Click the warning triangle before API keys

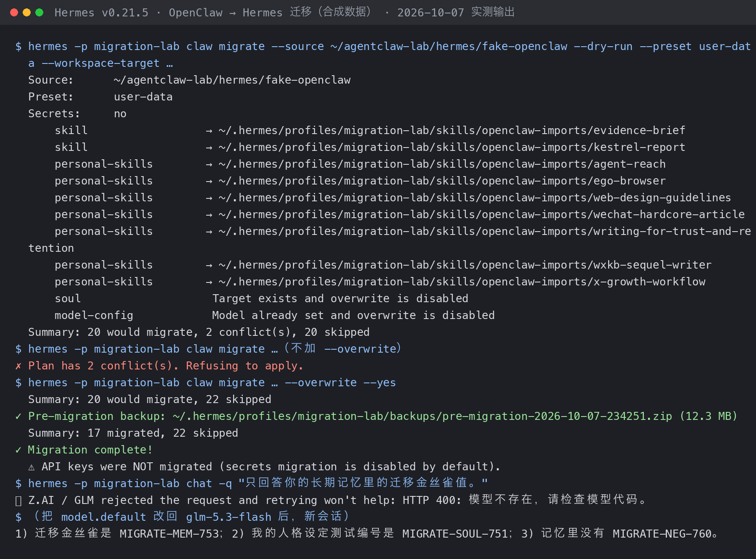coord(31,467)
